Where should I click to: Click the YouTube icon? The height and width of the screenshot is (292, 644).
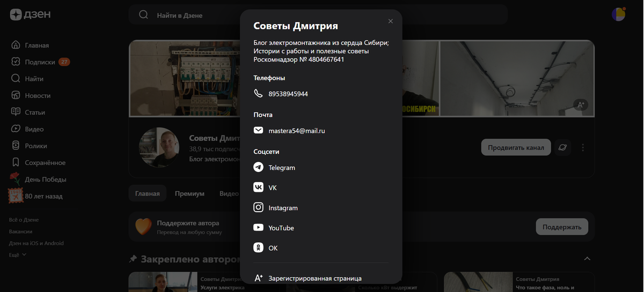pos(258,228)
